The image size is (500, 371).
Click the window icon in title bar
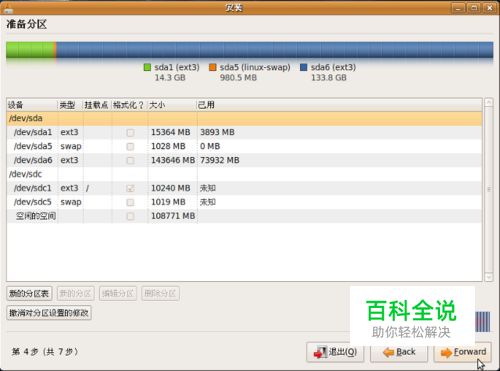click(7, 9)
